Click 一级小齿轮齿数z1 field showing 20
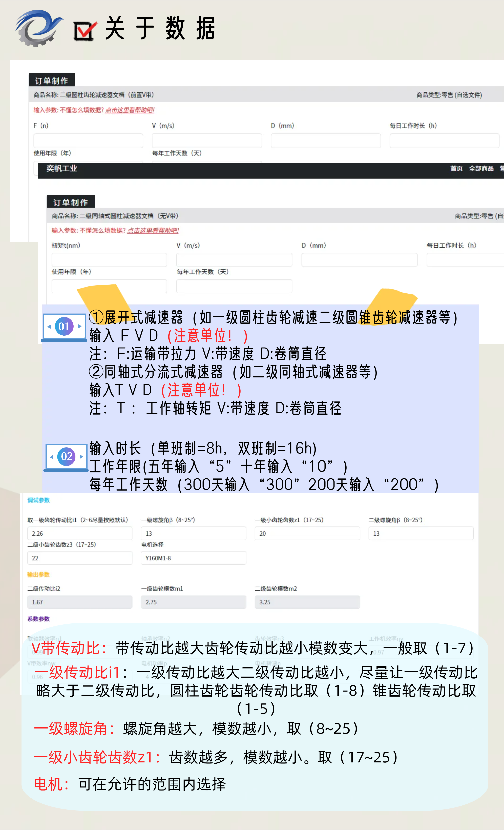Image resolution: width=504 pixels, height=830 pixels. pyautogui.click(x=307, y=534)
